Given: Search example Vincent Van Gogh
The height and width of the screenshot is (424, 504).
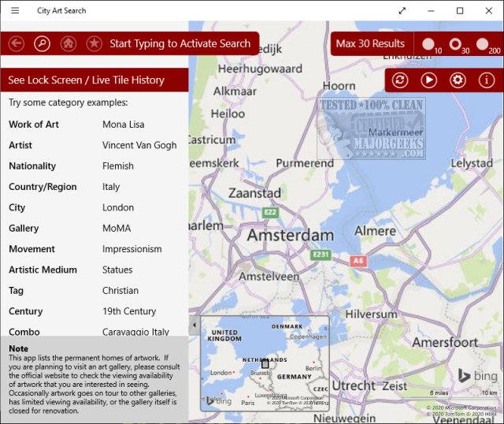Looking at the screenshot, I should [x=139, y=146].
